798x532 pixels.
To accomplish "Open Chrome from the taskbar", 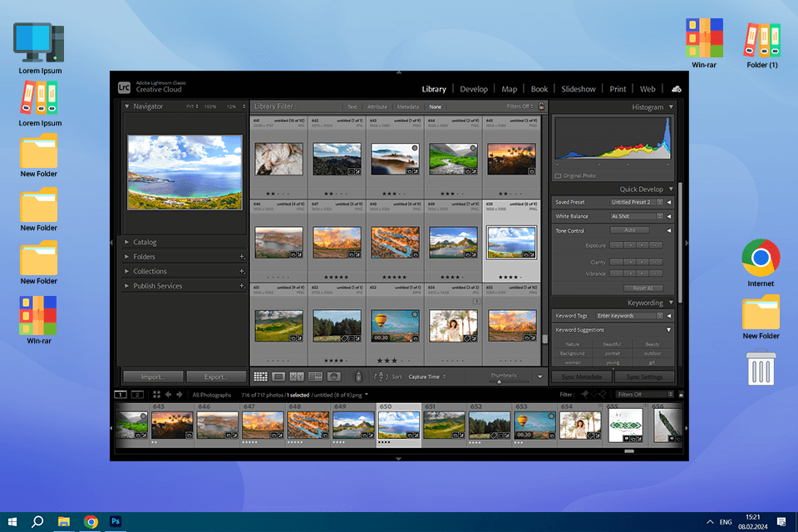I will point(91,522).
